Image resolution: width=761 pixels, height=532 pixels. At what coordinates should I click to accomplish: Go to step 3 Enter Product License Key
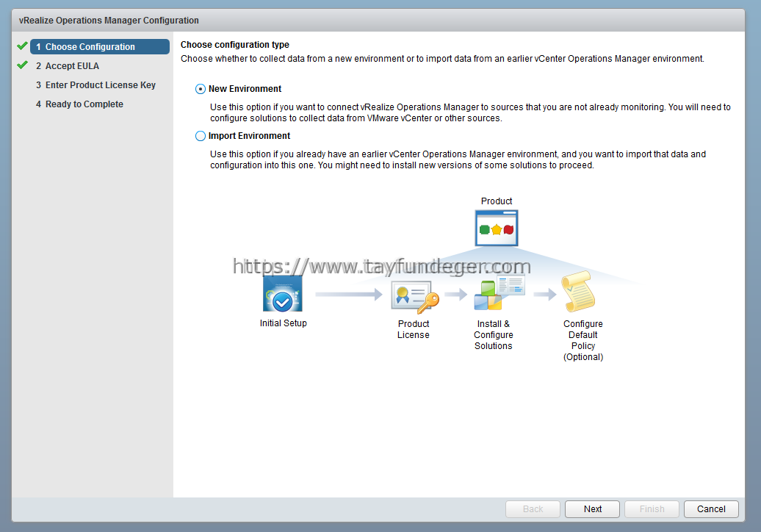[x=95, y=85]
